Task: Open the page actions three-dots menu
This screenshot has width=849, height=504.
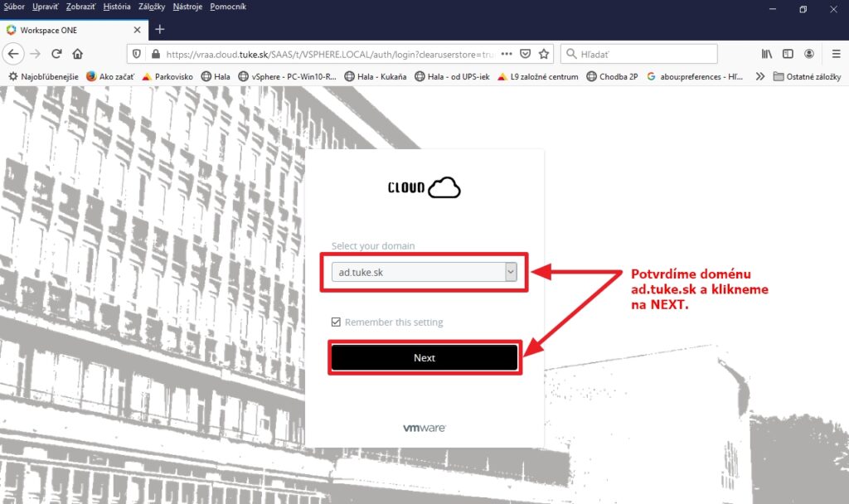Action: tap(507, 54)
